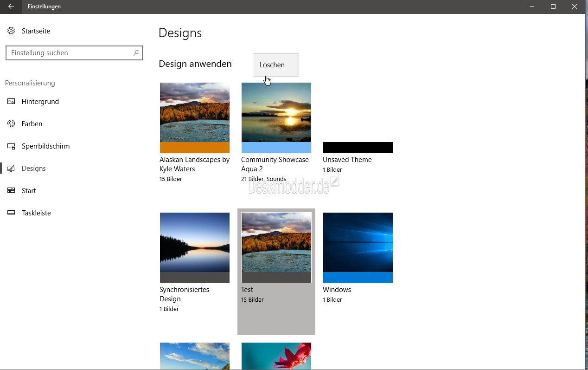Click the Start tiles icon
The width and height of the screenshot is (588, 370).
[11, 191]
